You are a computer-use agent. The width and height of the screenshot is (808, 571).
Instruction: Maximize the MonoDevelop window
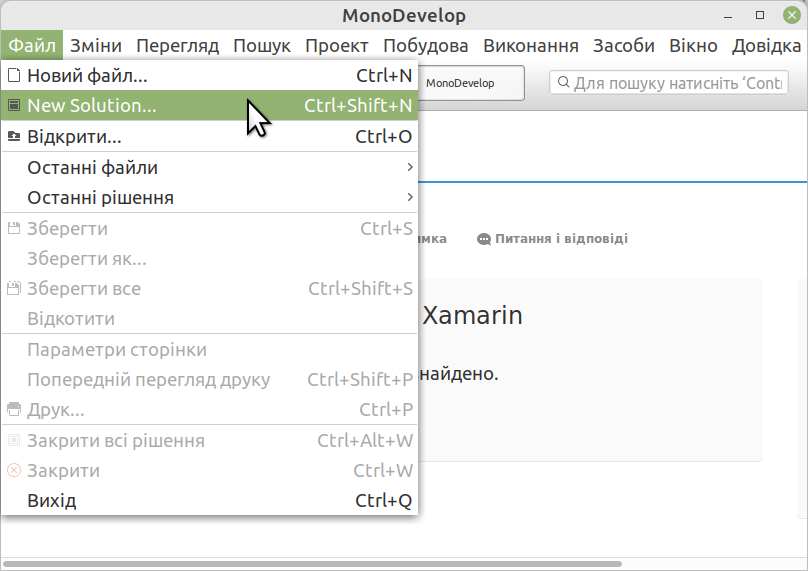(x=760, y=15)
